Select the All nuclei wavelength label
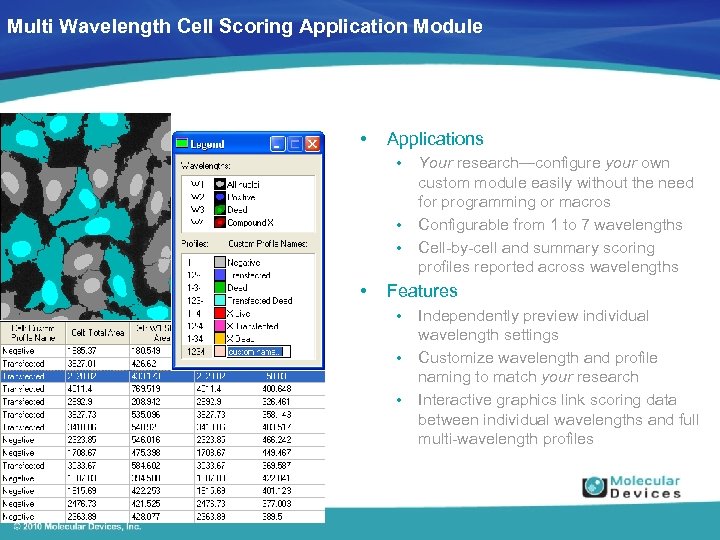720x540 pixels. (x=243, y=185)
